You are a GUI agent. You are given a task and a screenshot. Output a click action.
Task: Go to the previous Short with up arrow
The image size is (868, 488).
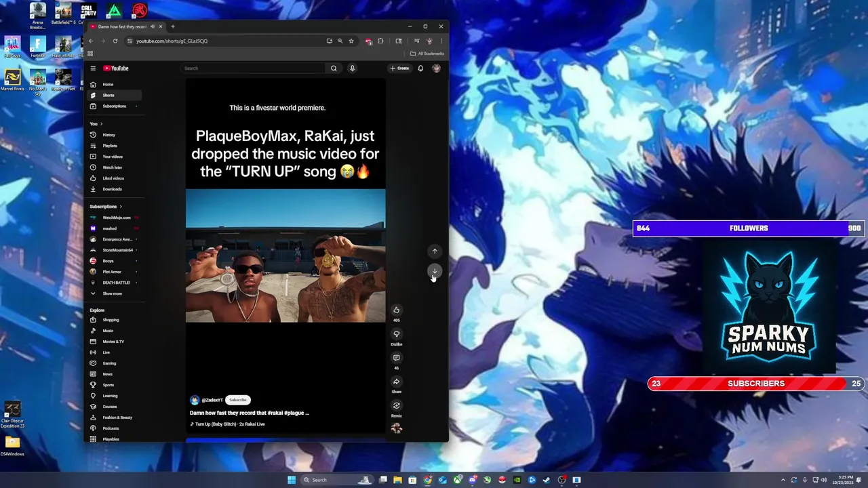[435, 251]
